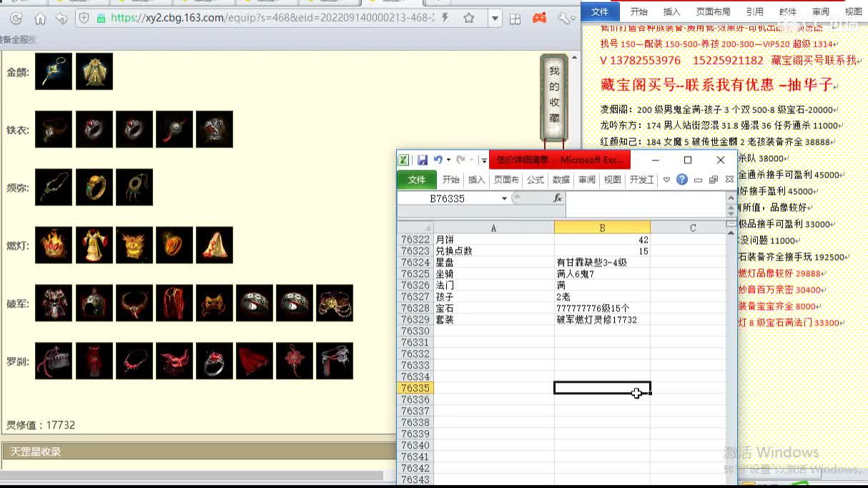
Task: Select the last item icon in 罗刹 row
Action: 334,361
